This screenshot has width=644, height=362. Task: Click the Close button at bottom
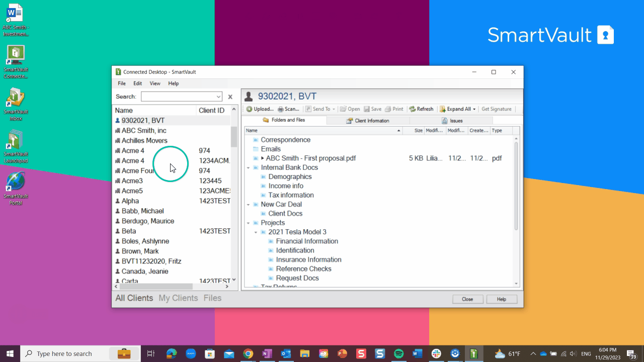[467, 299]
